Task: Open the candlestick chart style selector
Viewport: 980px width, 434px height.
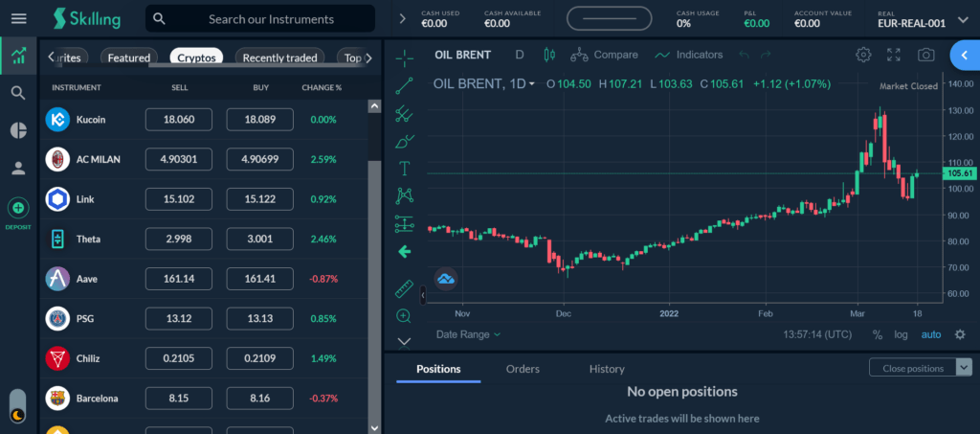Action: pos(549,55)
